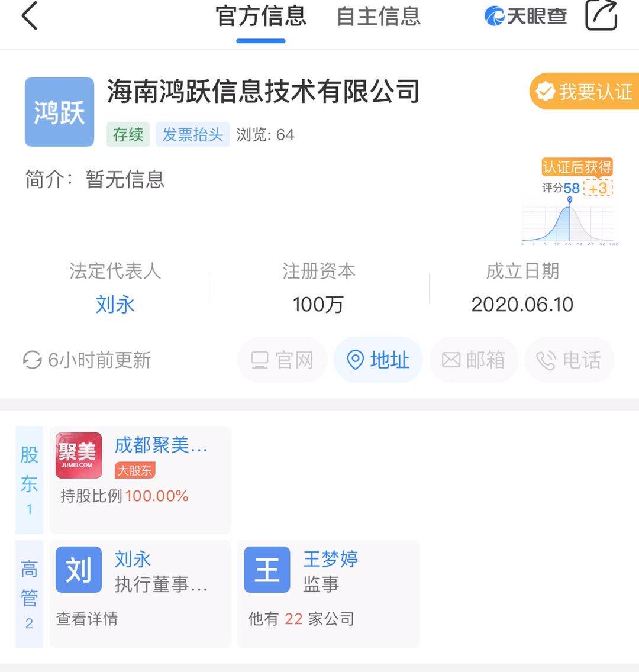Tap the 天眼查 logo

[525, 16]
